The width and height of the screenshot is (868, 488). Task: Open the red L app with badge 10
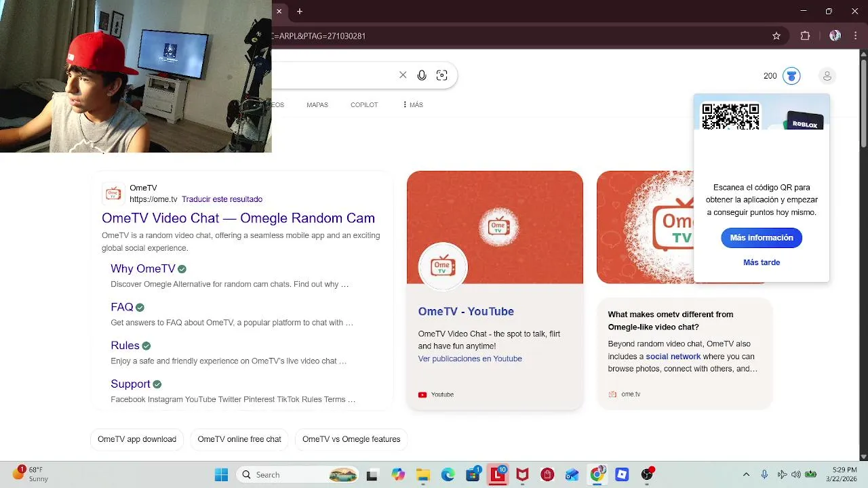point(498,475)
